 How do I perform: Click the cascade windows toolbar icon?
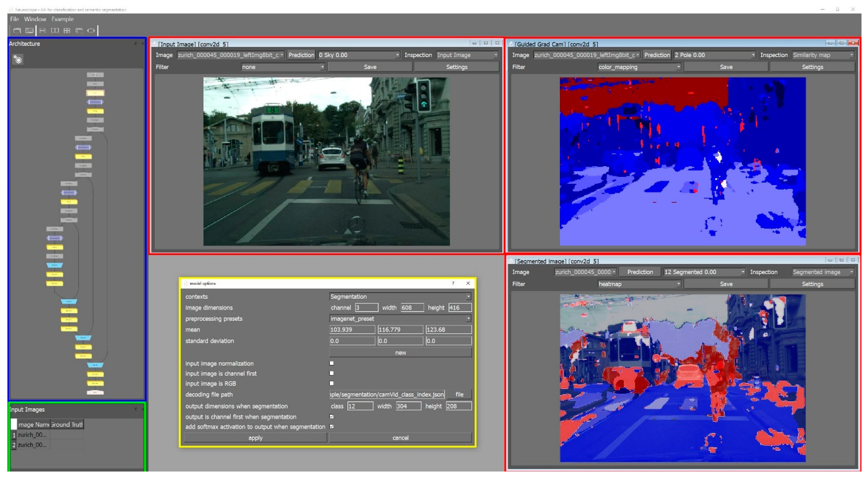point(79,31)
